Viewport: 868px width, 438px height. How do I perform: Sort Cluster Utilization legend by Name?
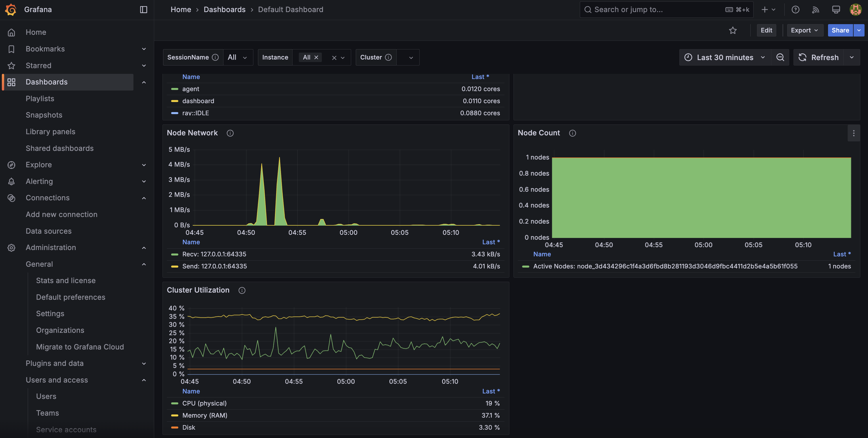[x=191, y=391]
